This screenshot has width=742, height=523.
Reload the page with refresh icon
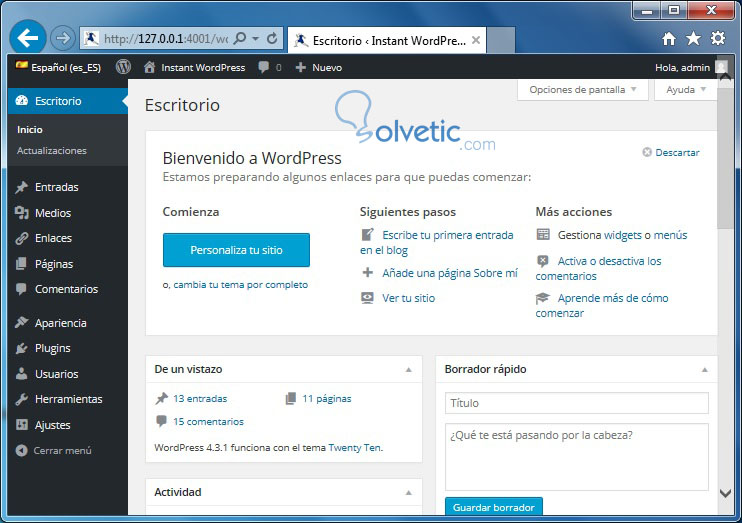point(272,38)
